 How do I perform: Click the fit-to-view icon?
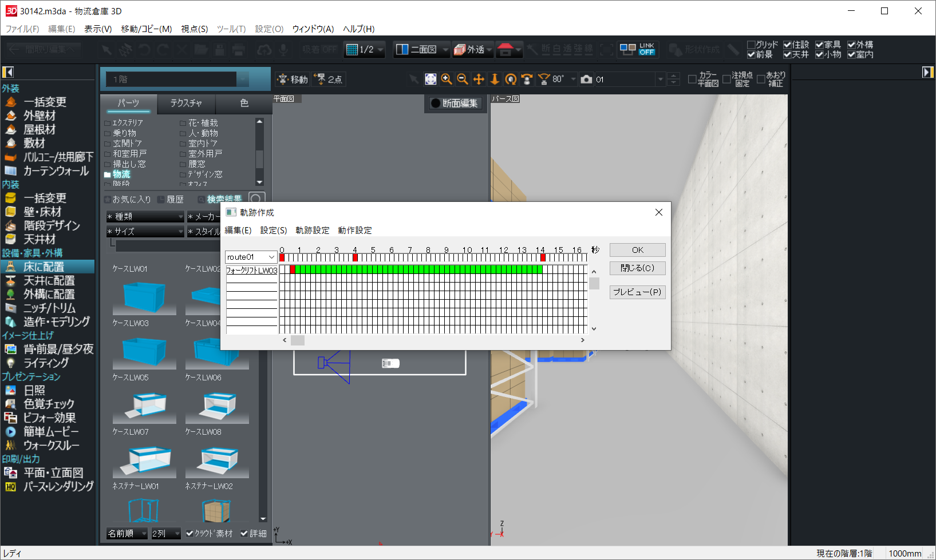(x=431, y=80)
